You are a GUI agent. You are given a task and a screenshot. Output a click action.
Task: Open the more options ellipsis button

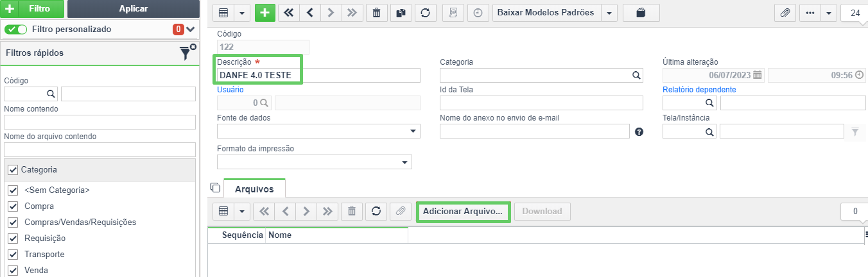tap(810, 13)
